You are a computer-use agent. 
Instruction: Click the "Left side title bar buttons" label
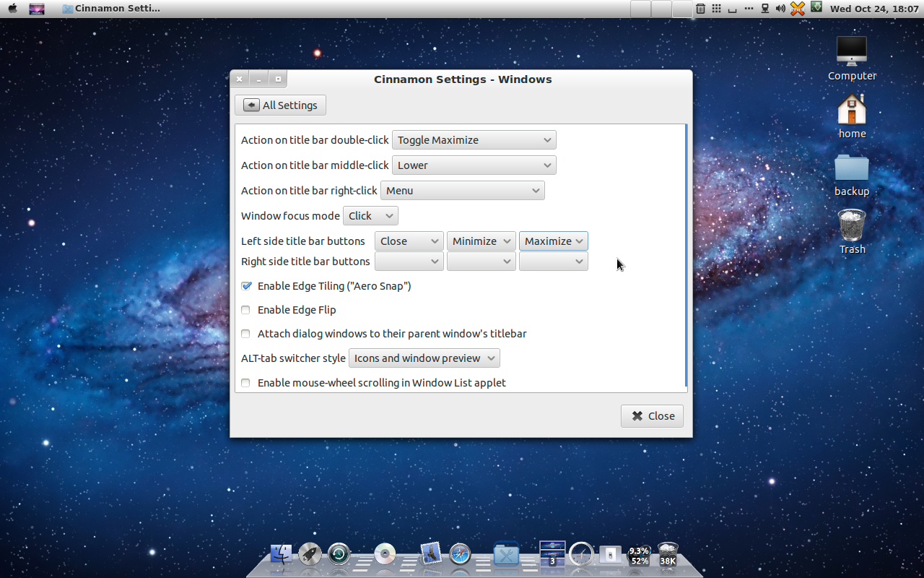(303, 241)
